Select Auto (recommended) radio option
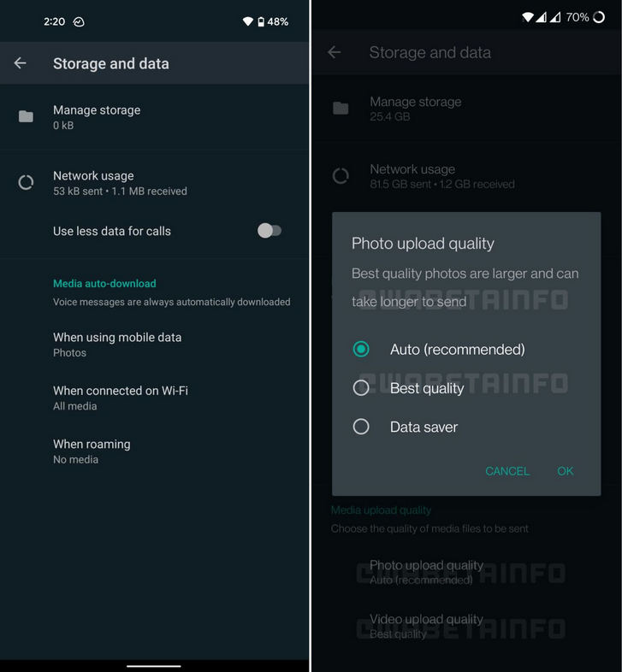 click(361, 350)
